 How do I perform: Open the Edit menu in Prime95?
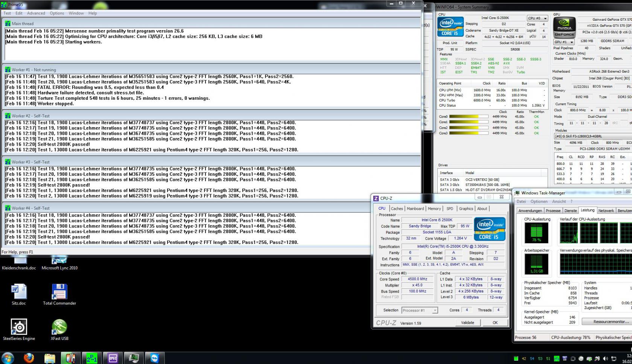(19, 13)
